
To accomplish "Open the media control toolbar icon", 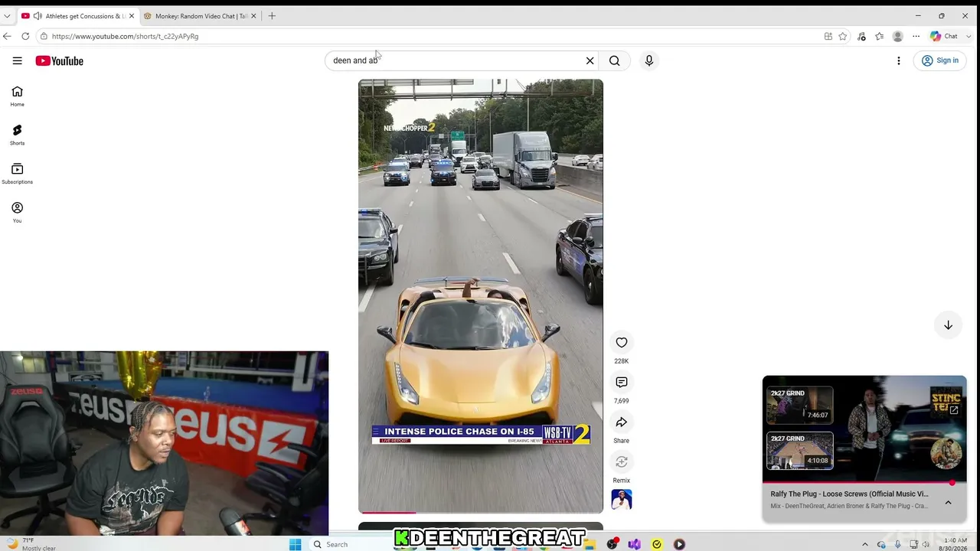I will (x=861, y=36).
